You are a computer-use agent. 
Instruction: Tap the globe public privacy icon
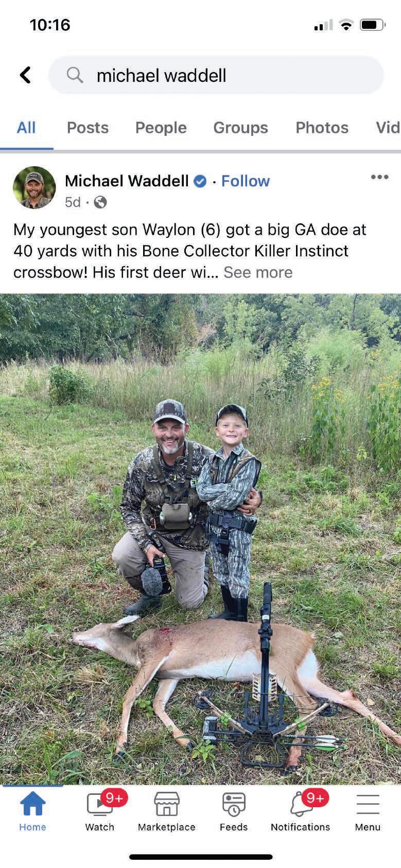click(x=100, y=202)
